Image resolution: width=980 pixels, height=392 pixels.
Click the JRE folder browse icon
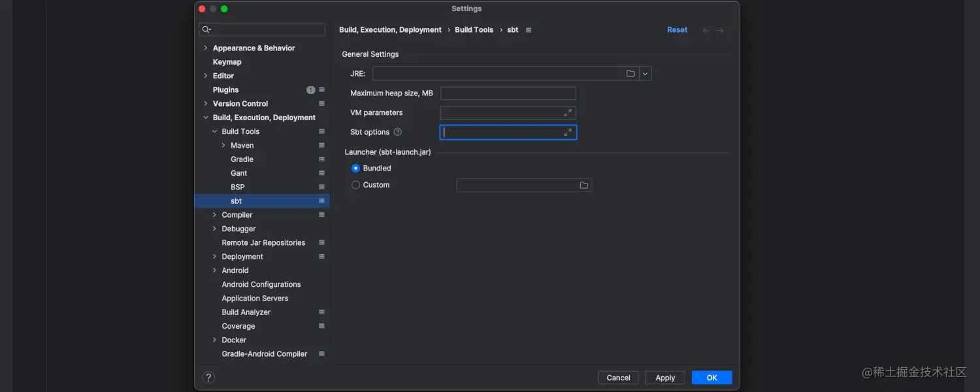(x=630, y=74)
